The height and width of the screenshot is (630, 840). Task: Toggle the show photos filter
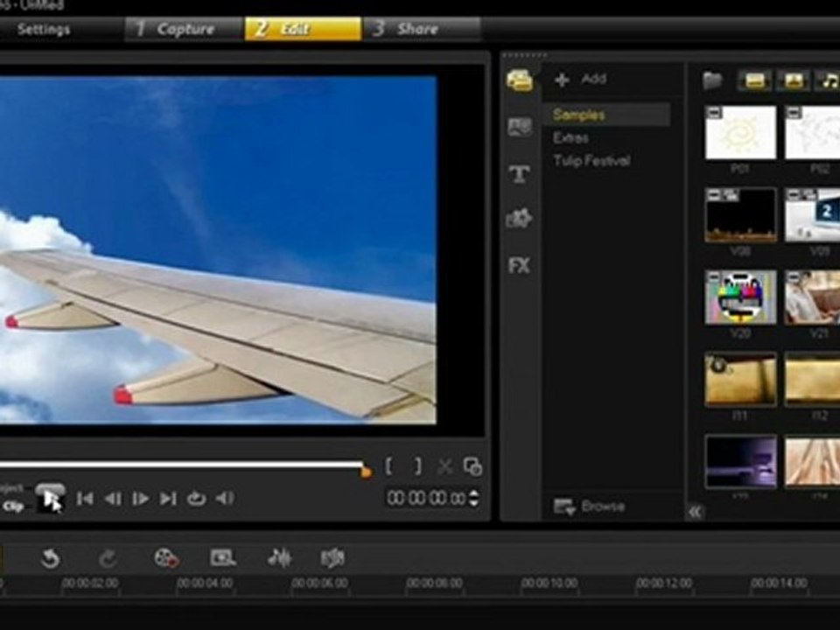coord(794,80)
